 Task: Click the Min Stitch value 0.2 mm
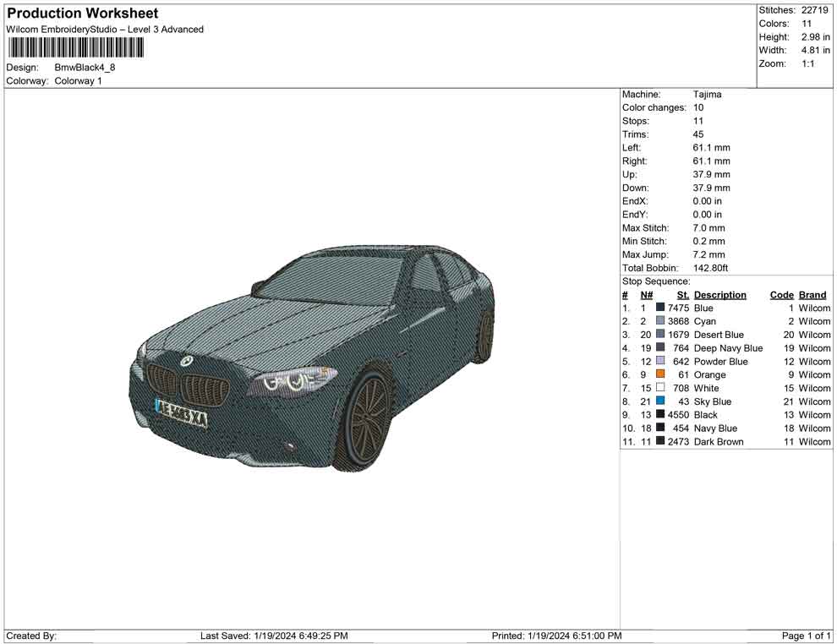click(708, 241)
